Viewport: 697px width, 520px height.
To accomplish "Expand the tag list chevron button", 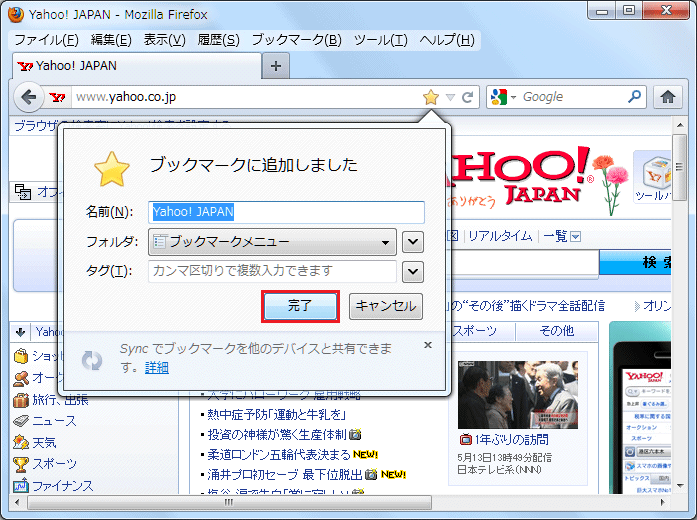I will (413, 271).
